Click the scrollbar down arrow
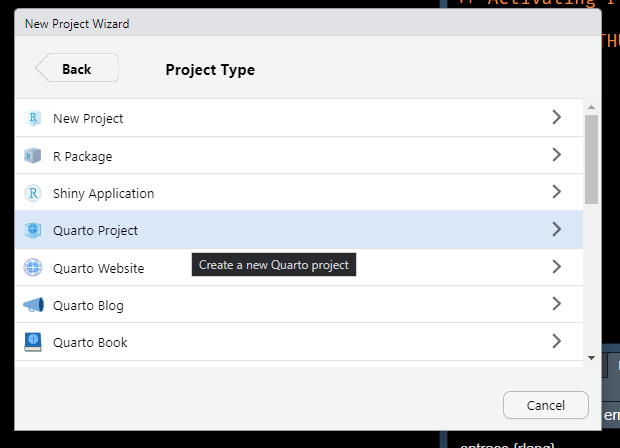The image size is (620, 448). coord(592,358)
